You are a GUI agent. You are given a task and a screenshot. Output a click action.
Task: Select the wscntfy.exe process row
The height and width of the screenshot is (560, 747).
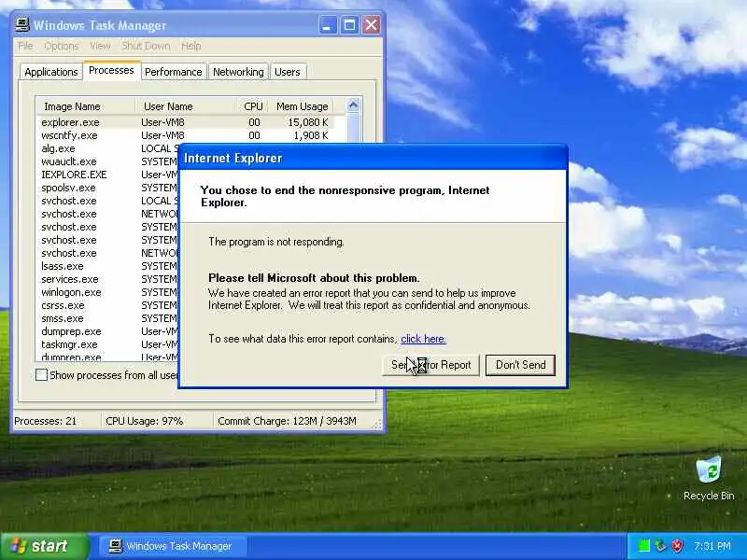coord(186,135)
